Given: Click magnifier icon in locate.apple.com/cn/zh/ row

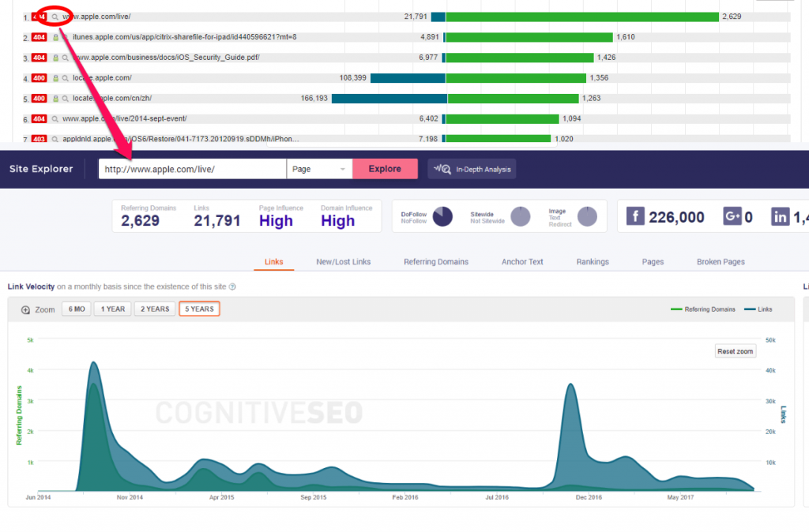Looking at the screenshot, I should coord(66,99).
